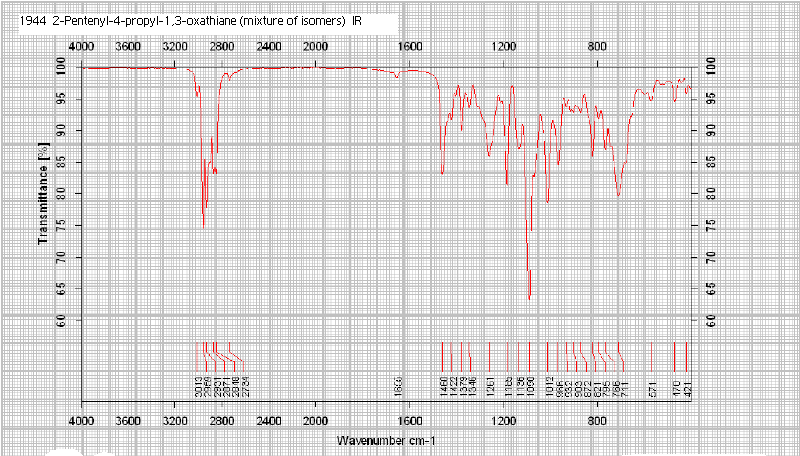Click peak label '2931'
The height and width of the screenshot is (456, 800).
[215, 389]
